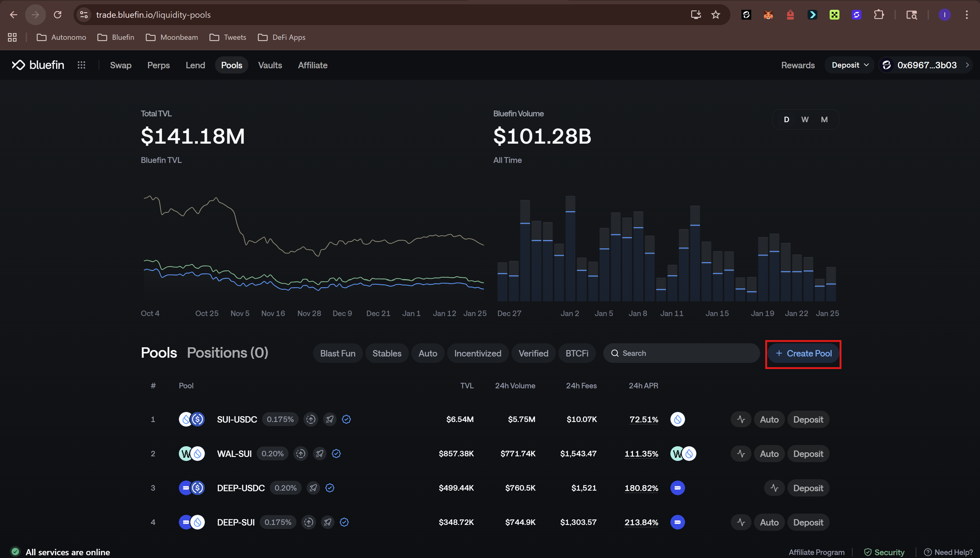Open chart icon for DEEP-USDC pool

[774, 488]
